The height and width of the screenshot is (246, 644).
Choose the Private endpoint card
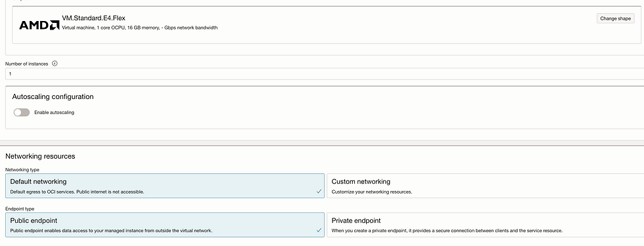point(486,224)
